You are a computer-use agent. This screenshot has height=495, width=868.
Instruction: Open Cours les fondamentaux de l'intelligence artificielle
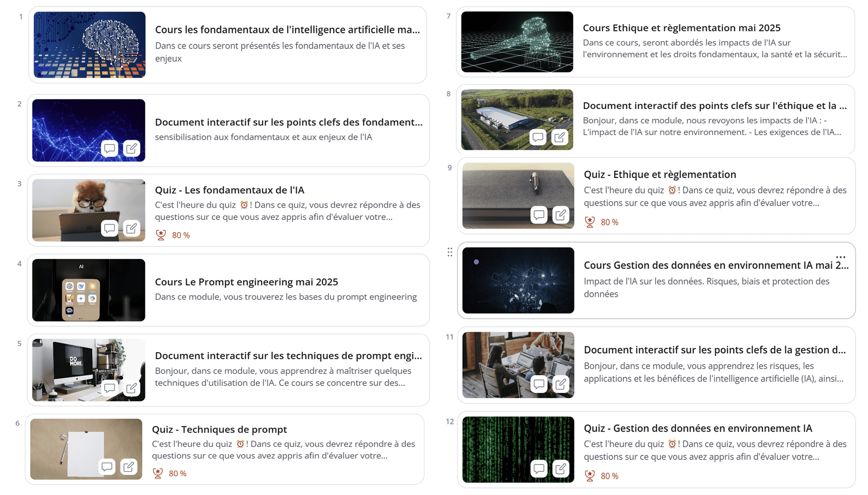click(x=287, y=30)
